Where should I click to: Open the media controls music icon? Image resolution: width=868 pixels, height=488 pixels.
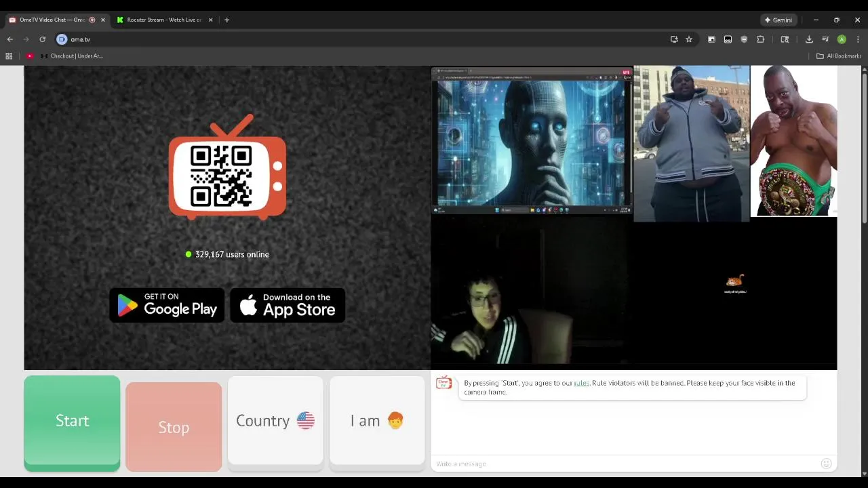click(x=825, y=39)
